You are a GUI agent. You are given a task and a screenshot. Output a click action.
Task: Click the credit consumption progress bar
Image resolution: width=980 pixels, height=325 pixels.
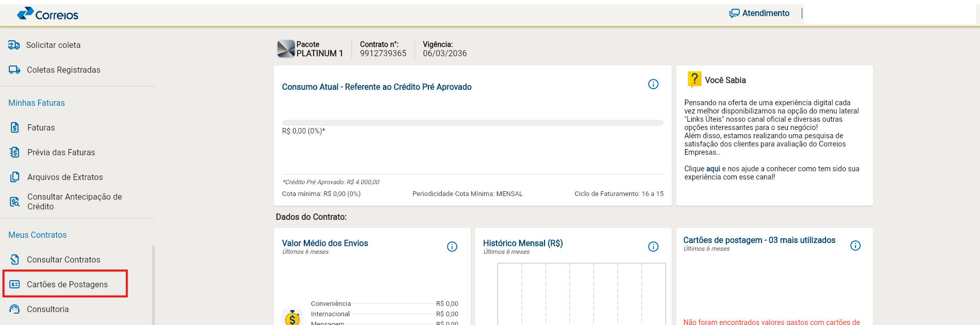coord(472,123)
